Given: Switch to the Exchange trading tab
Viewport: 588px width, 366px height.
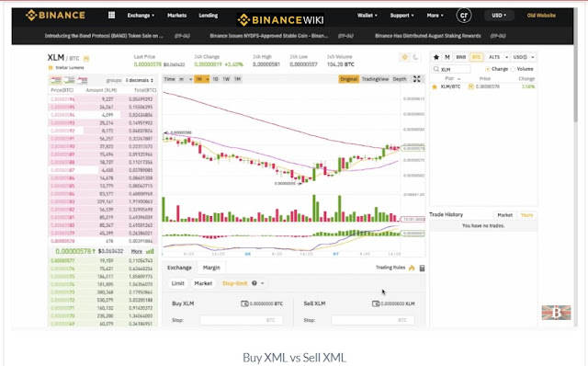Looking at the screenshot, I should (179, 268).
